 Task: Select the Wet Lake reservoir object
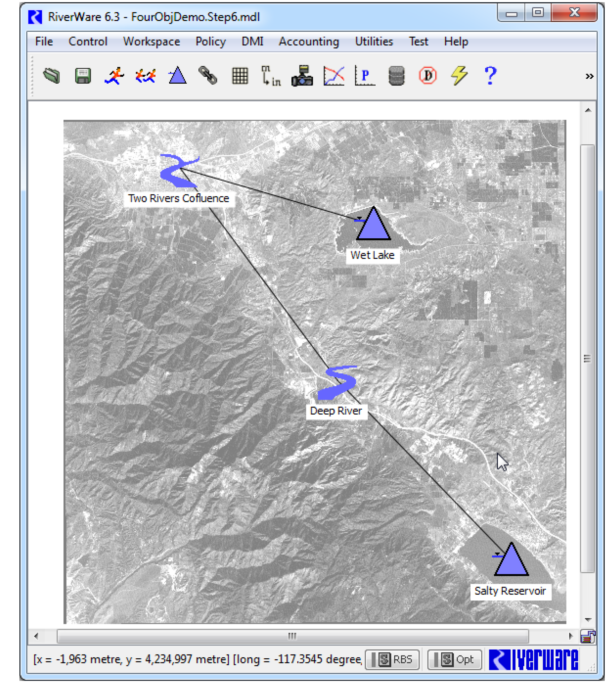coord(373,227)
